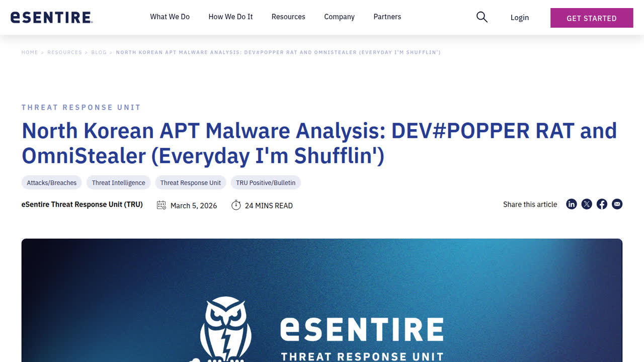Click the owl hero banner image
Viewport: 644px width, 362px height.
322,300
